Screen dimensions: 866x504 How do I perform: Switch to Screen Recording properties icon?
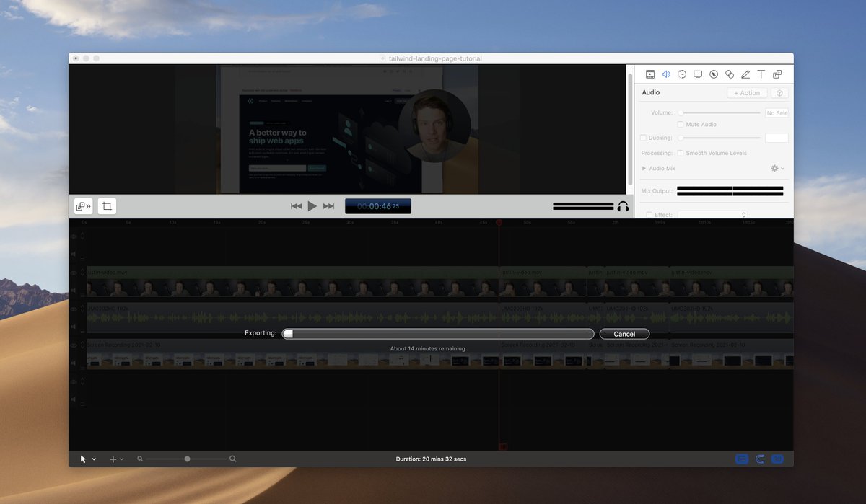coord(698,74)
